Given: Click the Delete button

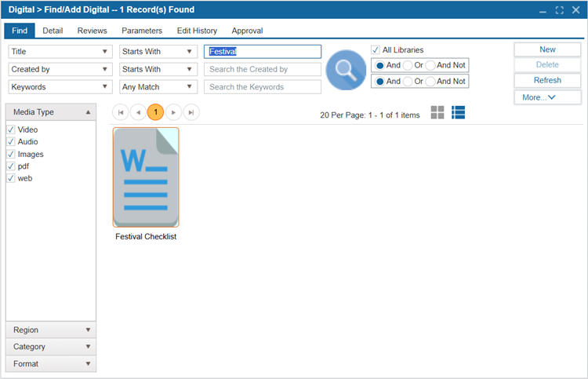Looking at the screenshot, I should [547, 64].
